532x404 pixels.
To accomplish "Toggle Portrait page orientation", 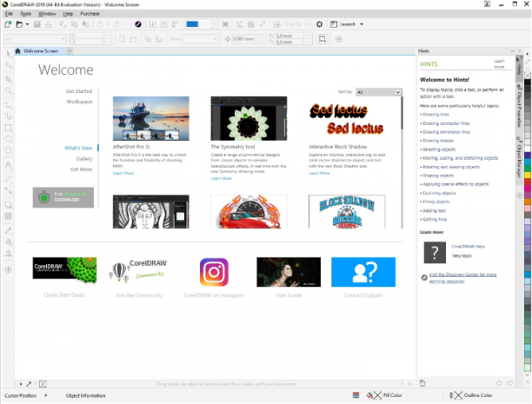I will (x=122, y=39).
